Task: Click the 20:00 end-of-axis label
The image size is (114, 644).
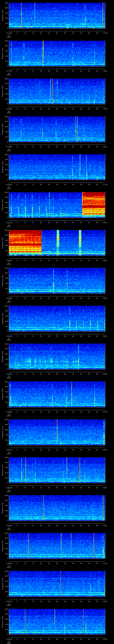Action: pos(105,147)
